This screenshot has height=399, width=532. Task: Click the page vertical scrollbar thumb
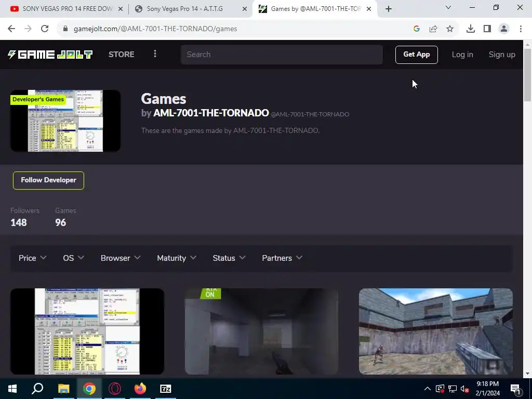pyautogui.click(x=527, y=75)
